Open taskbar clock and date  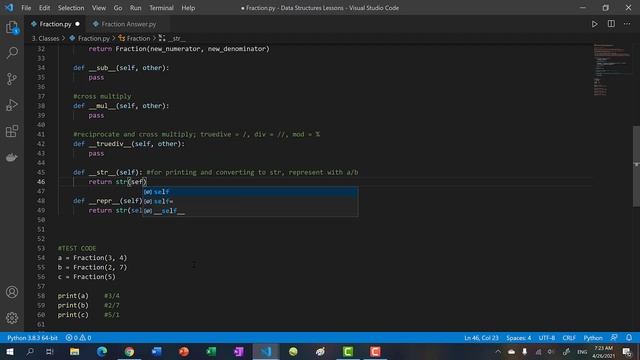click(x=603, y=351)
